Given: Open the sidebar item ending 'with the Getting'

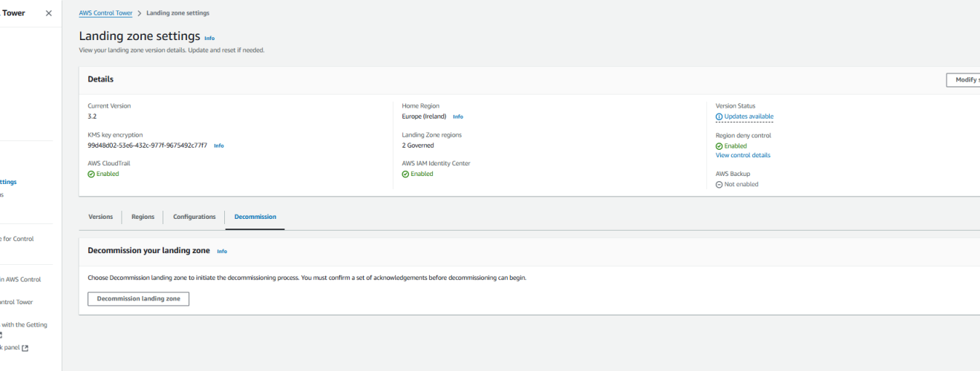Looking at the screenshot, I should (23, 325).
